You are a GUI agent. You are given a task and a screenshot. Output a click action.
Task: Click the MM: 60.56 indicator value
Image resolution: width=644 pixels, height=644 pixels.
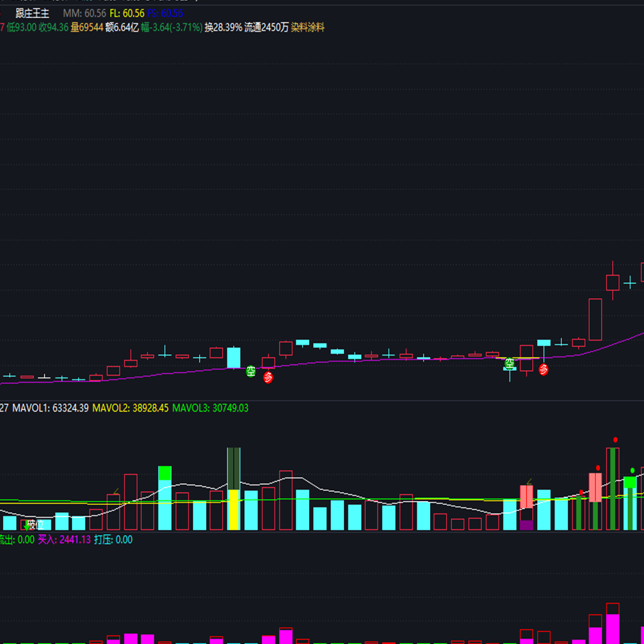pyautogui.click(x=84, y=13)
